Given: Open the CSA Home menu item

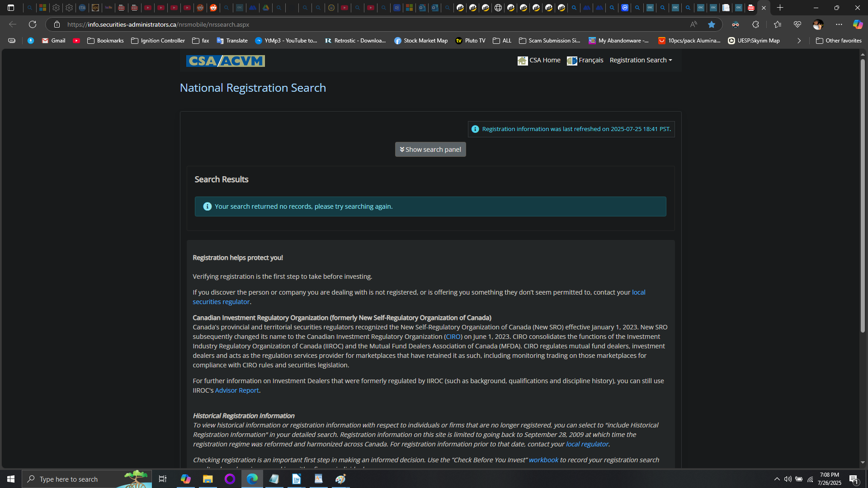Looking at the screenshot, I should point(539,60).
